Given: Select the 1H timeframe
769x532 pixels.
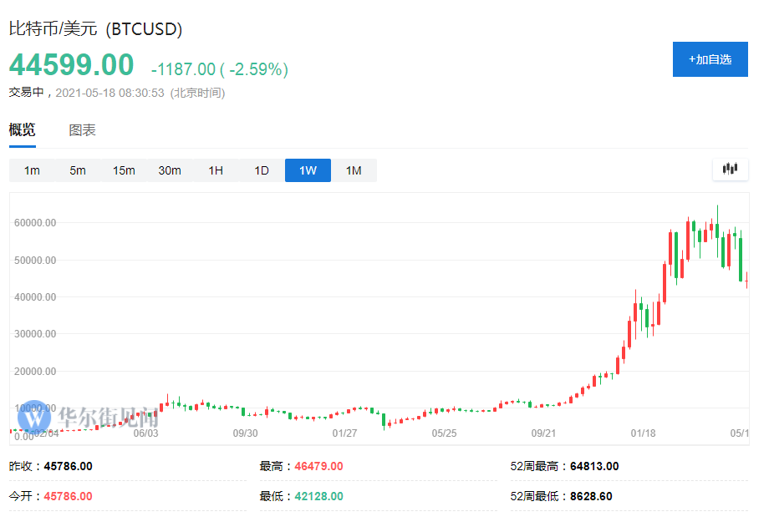Looking at the screenshot, I should pyautogui.click(x=216, y=170).
